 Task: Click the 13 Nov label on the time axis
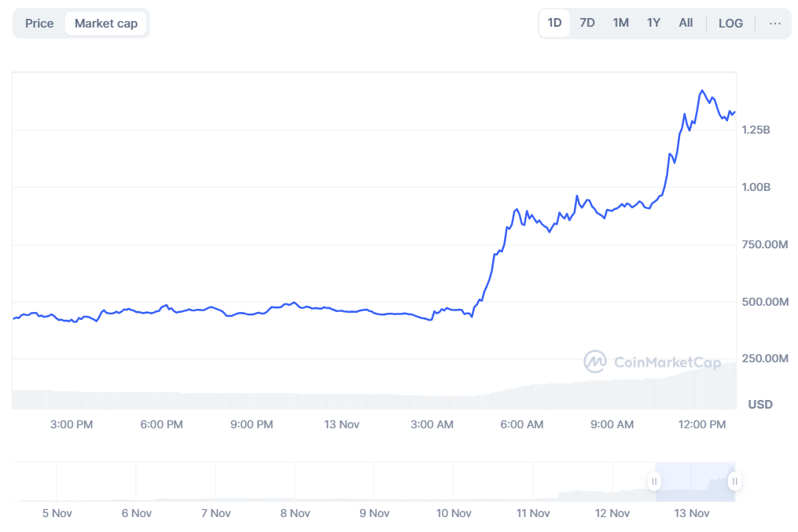[x=342, y=424]
